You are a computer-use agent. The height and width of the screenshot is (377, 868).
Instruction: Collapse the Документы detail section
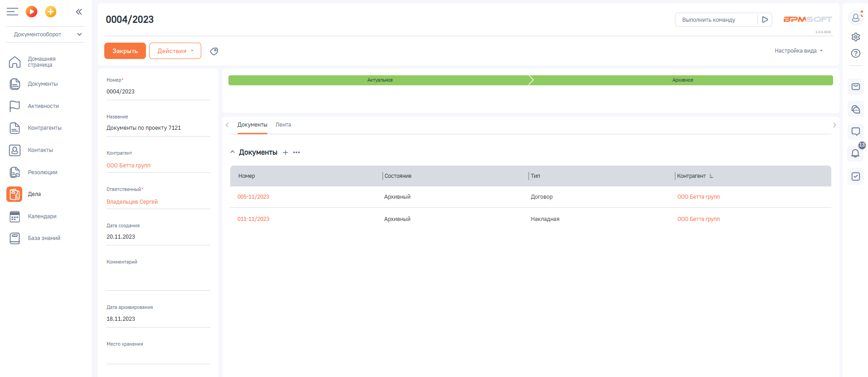tap(233, 152)
